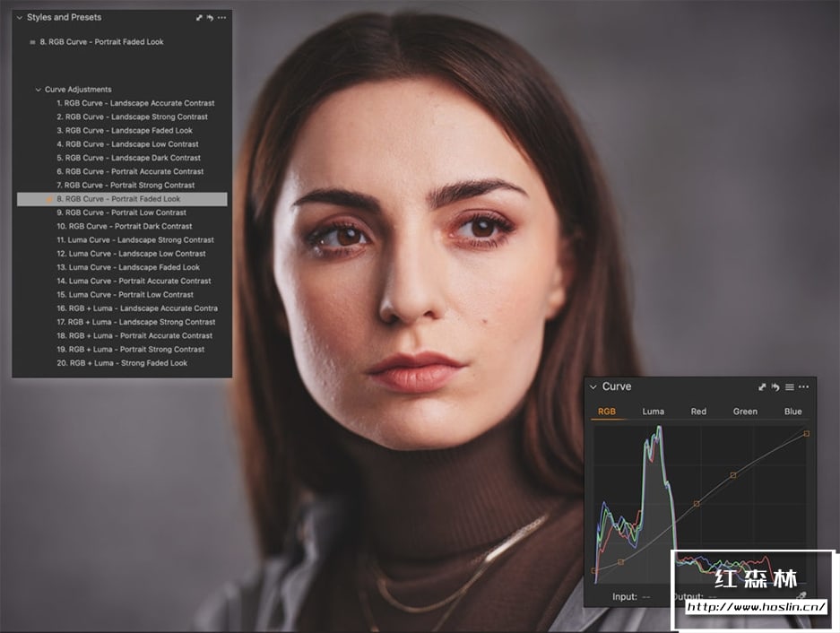Switch to the RGB curve tab
840x633 pixels.
tap(606, 412)
